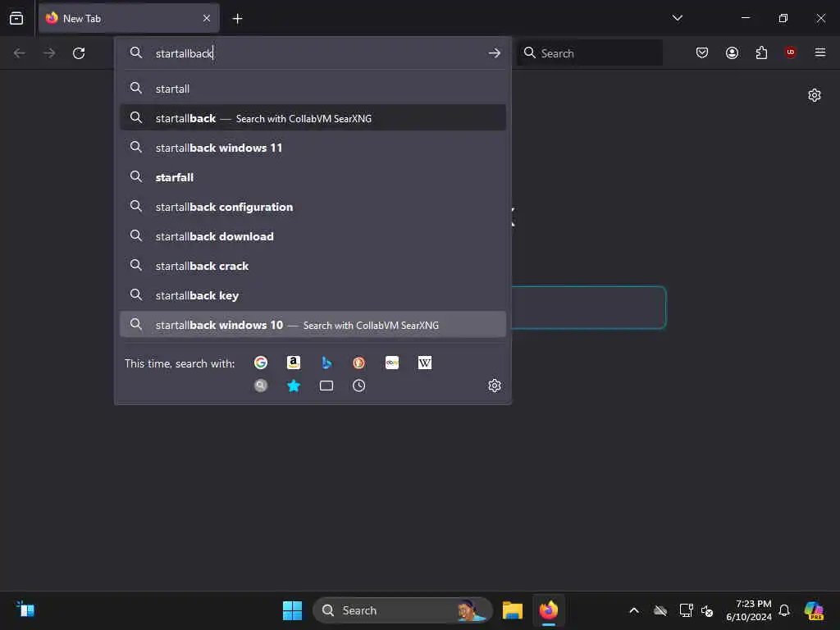Open the Save to Pocket icon

coord(702,52)
